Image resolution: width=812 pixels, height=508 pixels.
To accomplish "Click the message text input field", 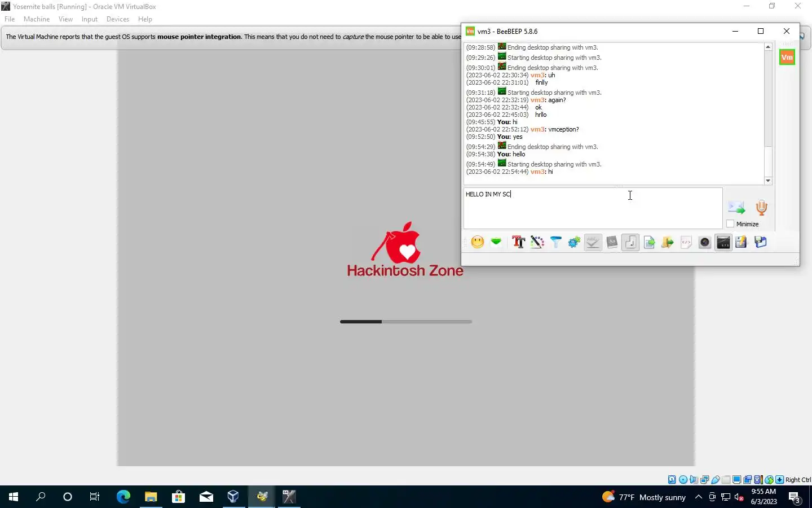I will click(593, 208).
